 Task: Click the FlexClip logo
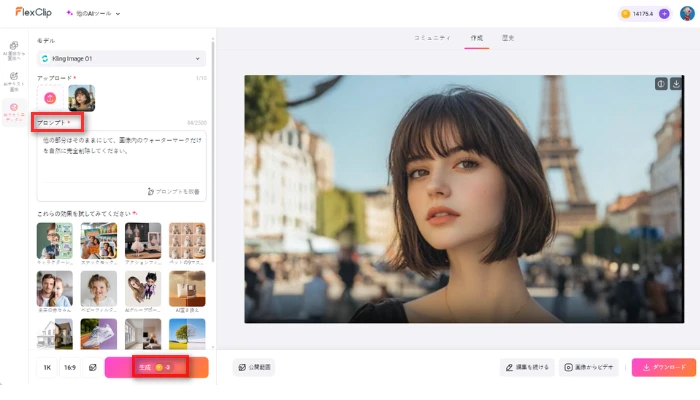pos(33,13)
